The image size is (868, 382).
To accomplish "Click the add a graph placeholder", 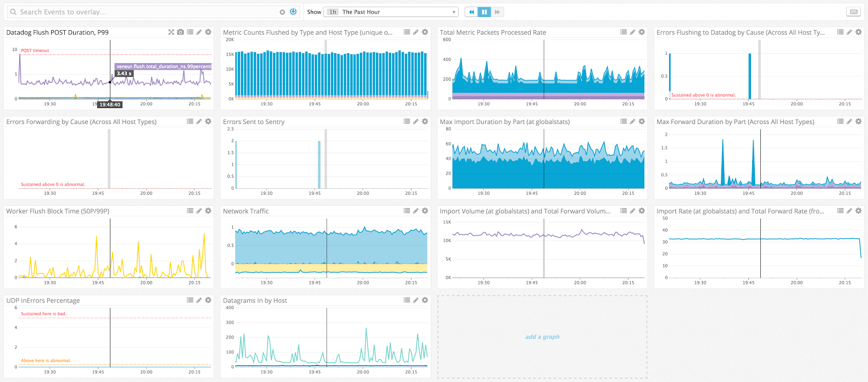I will coord(542,337).
